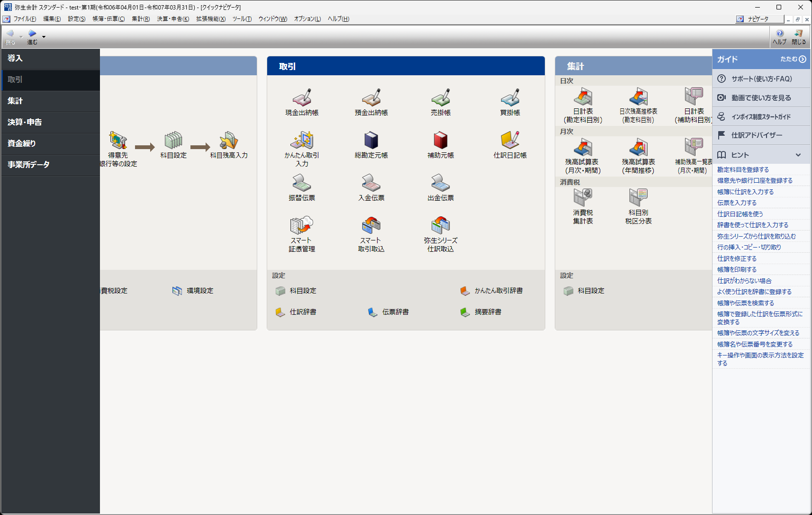Screen dimensions: 812x515
Task: Select 導入 in the left sidebar
Action: (50, 58)
